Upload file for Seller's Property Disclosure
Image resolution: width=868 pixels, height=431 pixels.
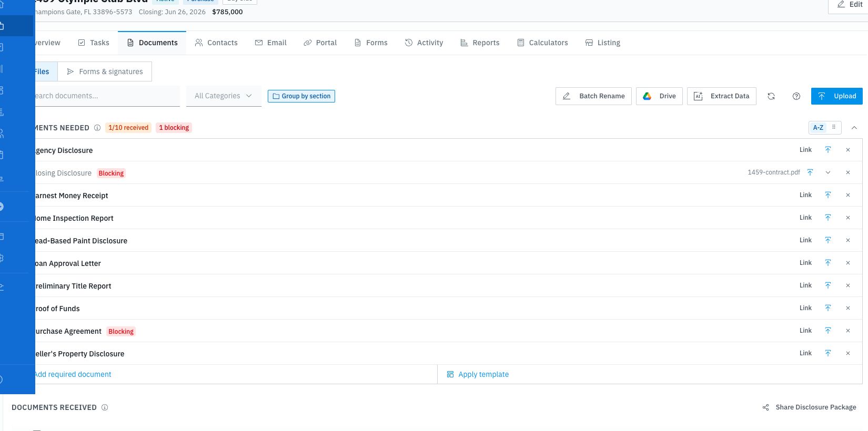pyautogui.click(x=828, y=353)
